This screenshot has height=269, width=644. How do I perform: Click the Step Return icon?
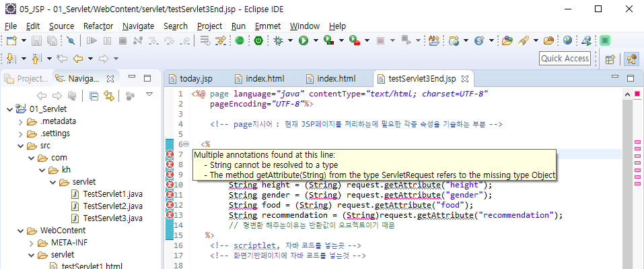coord(186,40)
